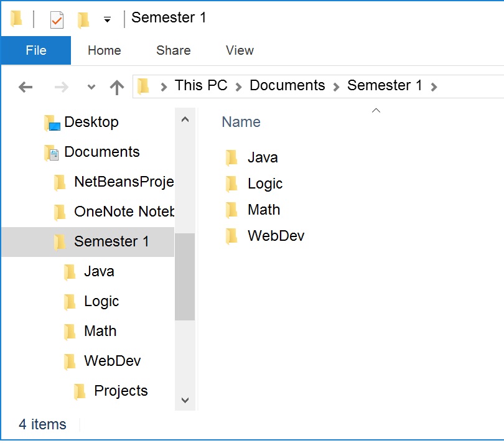This screenshot has height=443, width=504.
Task: Switch to the Share ribbon tab
Action: tap(172, 50)
